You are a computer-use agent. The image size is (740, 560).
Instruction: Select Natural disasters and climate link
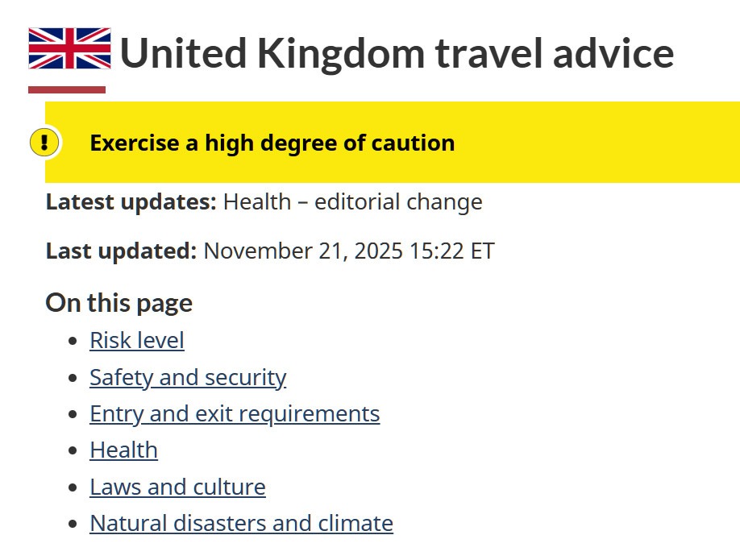point(241,524)
